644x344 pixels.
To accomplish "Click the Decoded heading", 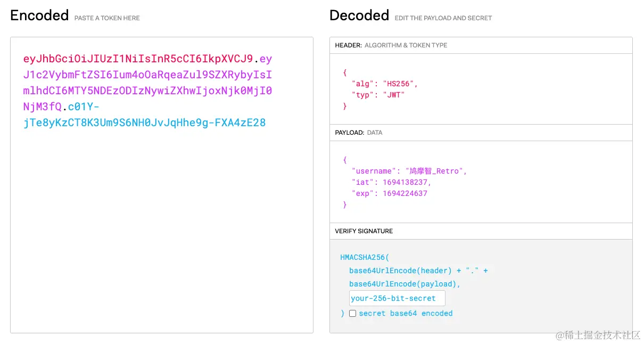I will (x=359, y=15).
